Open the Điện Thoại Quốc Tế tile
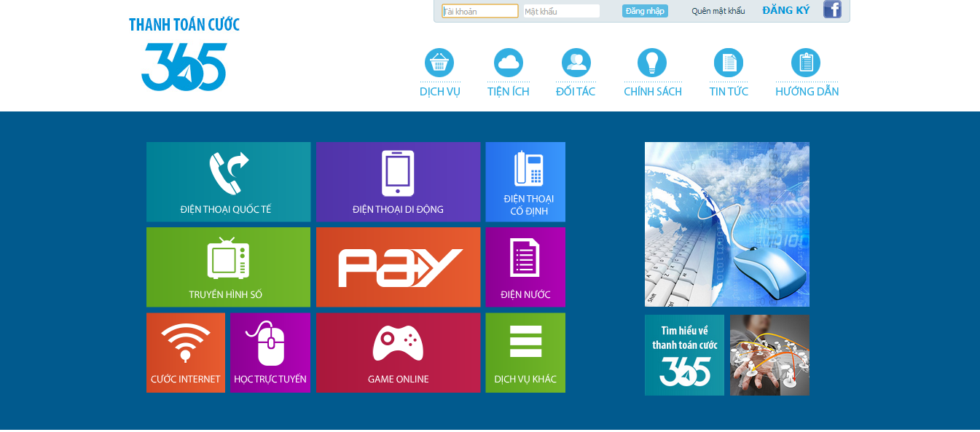The image size is (980, 432). click(229, 182)
